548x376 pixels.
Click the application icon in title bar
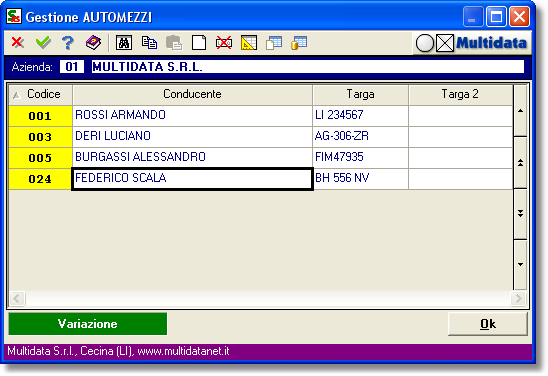14,16
